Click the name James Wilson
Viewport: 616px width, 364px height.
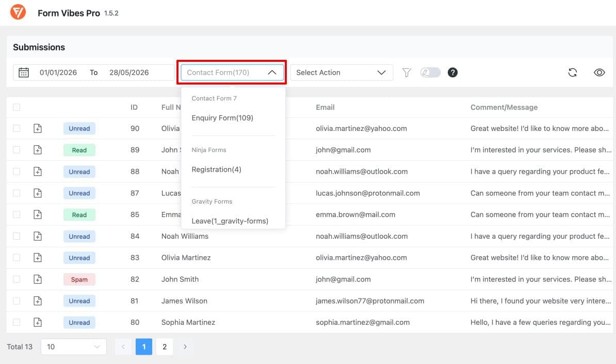[184, 301]
